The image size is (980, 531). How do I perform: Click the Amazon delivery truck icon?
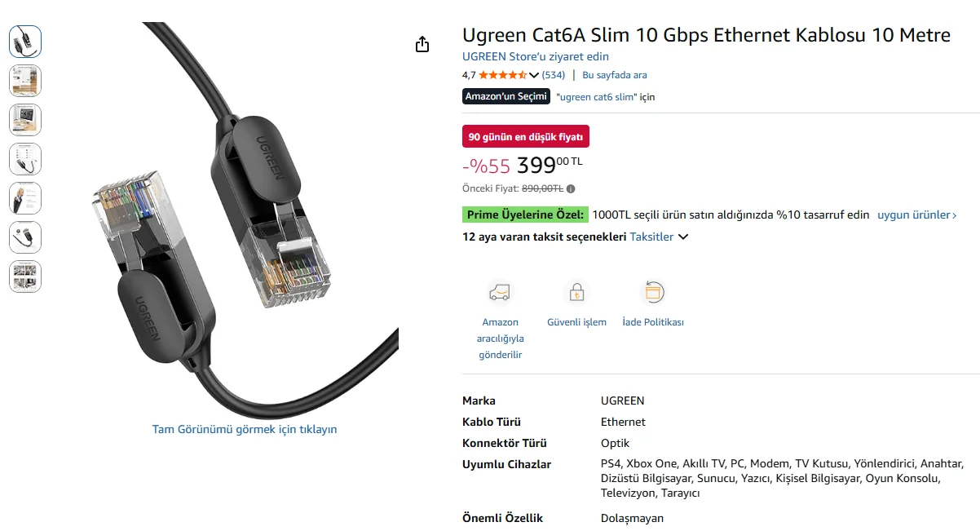click(x=499, y=292)
